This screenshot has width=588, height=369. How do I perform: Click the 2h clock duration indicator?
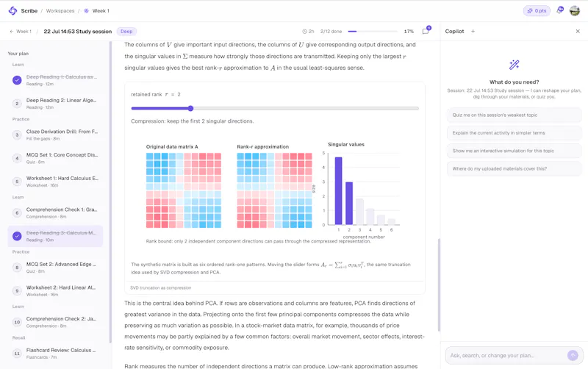(308, 32)
